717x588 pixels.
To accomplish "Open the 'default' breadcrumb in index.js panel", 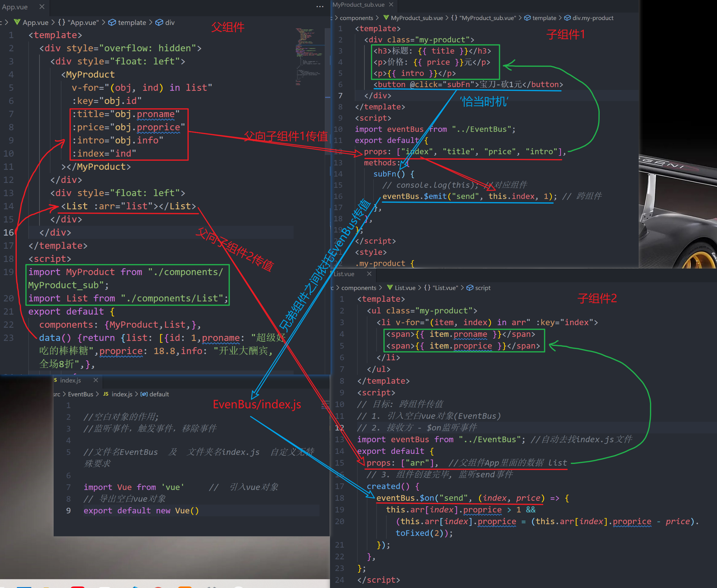I will pyautogui.click(x=159, y=394).
